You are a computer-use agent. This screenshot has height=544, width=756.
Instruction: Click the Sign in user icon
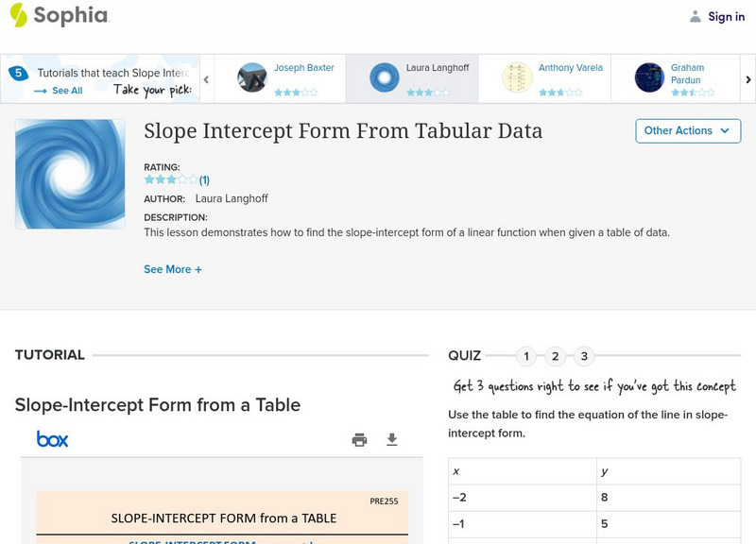(x=696, y=16)
